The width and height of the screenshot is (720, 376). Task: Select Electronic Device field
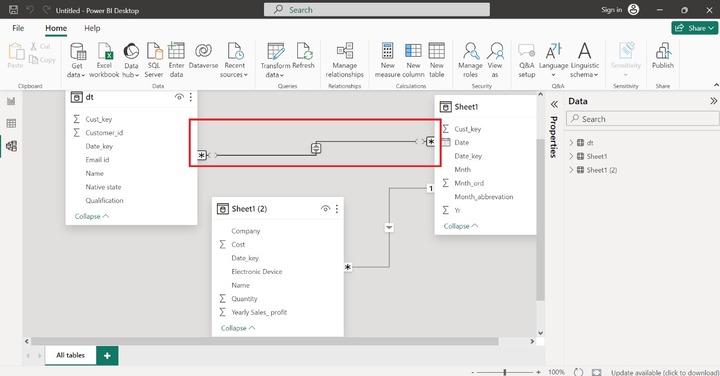257,271
